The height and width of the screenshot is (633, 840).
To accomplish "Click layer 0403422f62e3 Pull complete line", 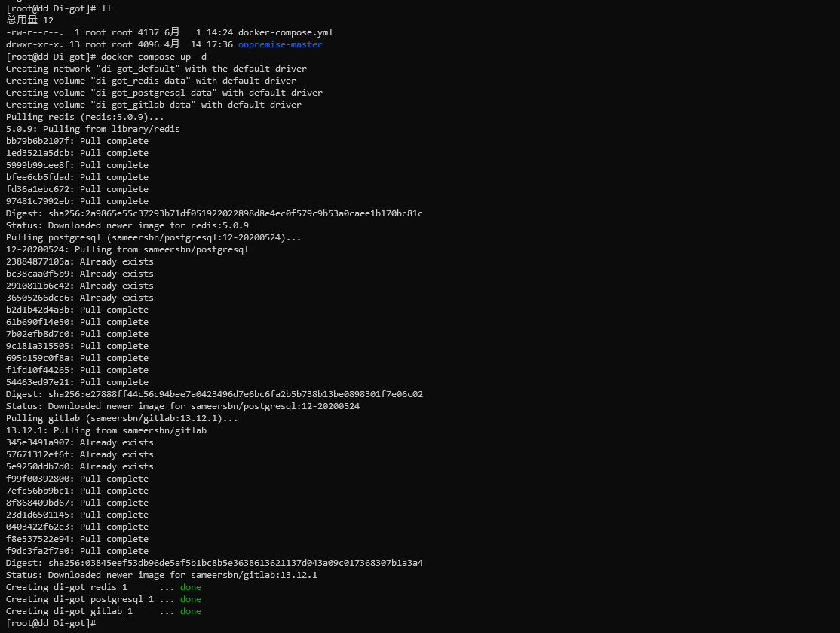I will pyautogui.click(x=77, y=527).
